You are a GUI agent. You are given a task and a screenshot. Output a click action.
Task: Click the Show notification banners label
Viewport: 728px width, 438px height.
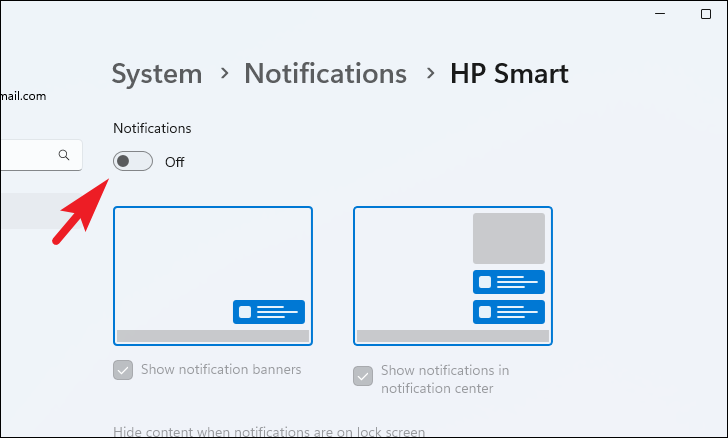[x=221, y=369]
